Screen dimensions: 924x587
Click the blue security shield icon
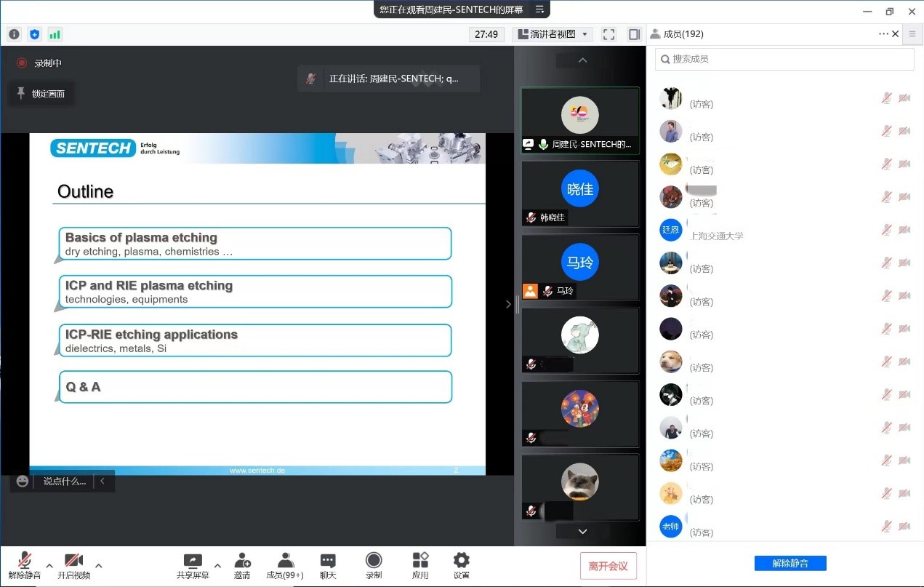[34, 34]
